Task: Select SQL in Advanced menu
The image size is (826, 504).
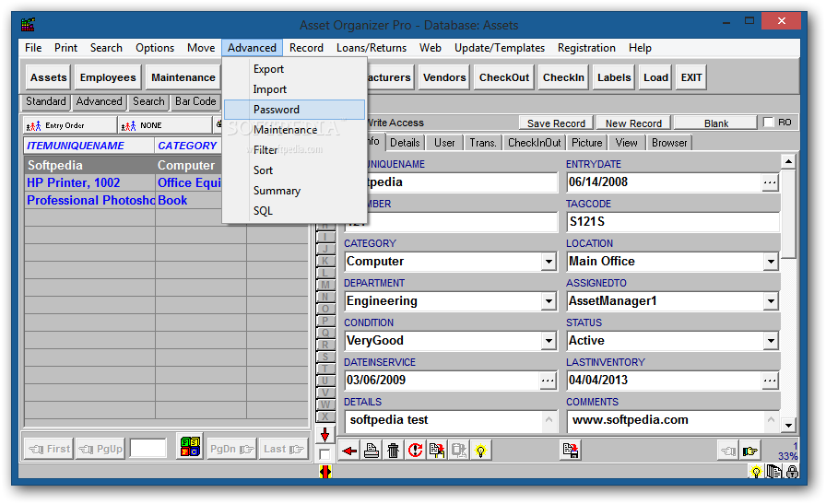Action: (x=294, y=211)
